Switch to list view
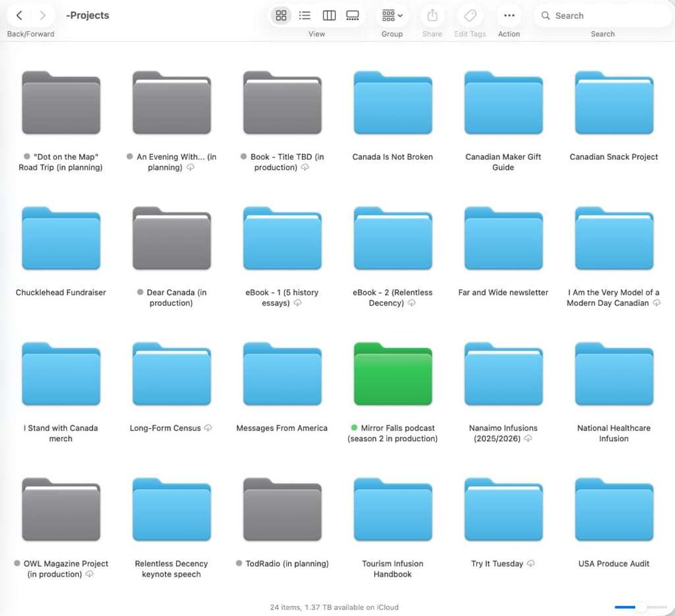Viewport: 675px width, 616px height. (x=305, y=16)
